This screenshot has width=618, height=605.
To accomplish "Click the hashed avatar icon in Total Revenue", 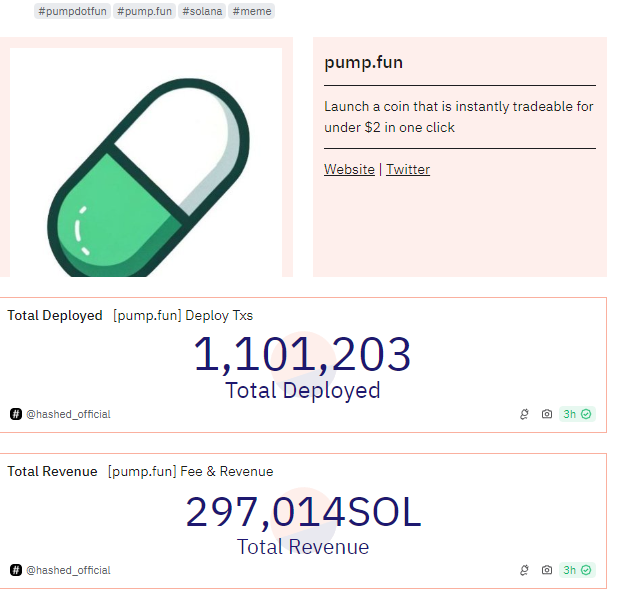I will coord(16,570).
